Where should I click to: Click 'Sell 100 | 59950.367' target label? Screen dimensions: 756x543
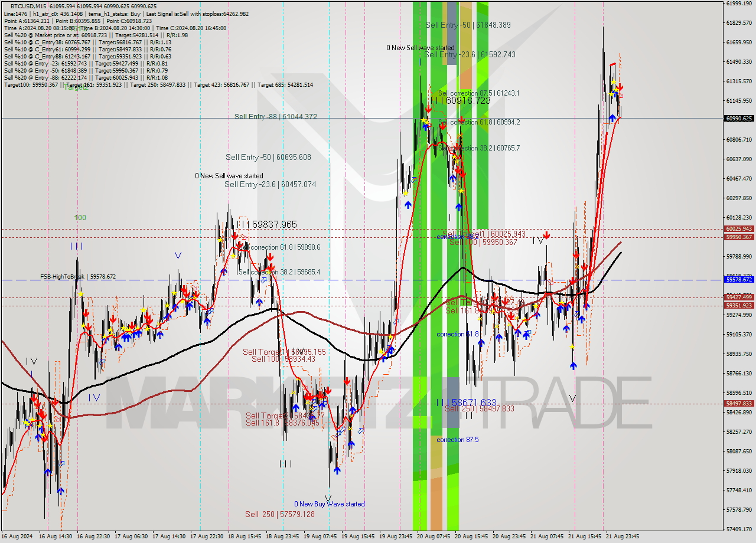(483, 242)
